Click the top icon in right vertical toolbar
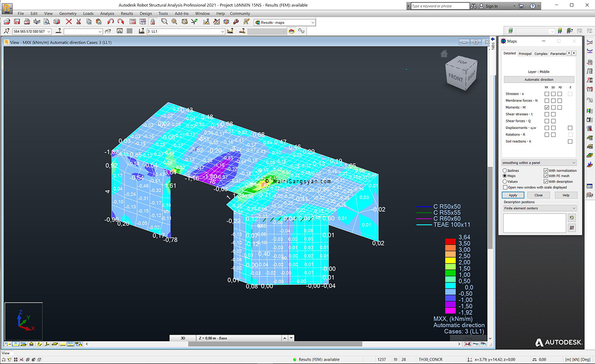The height and width of the screenshot is (364, 595). 589,42
